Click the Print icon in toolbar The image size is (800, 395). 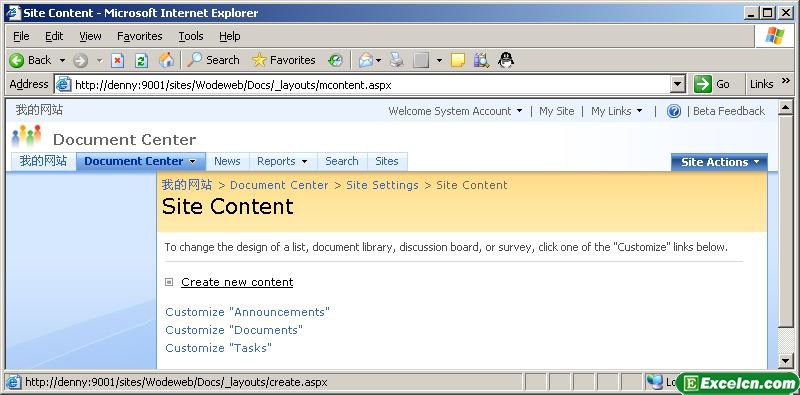[396, 61]
